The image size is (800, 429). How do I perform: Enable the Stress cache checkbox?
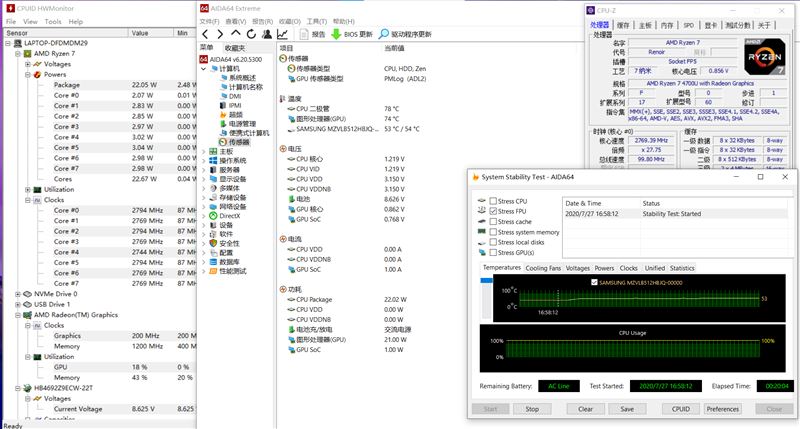click(493, 221)
